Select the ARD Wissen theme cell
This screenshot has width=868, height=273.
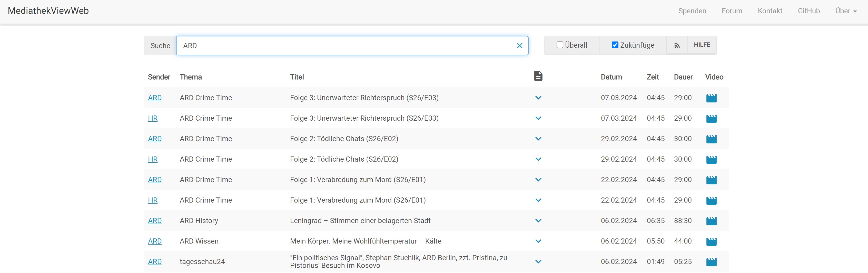tap(199, 242)
